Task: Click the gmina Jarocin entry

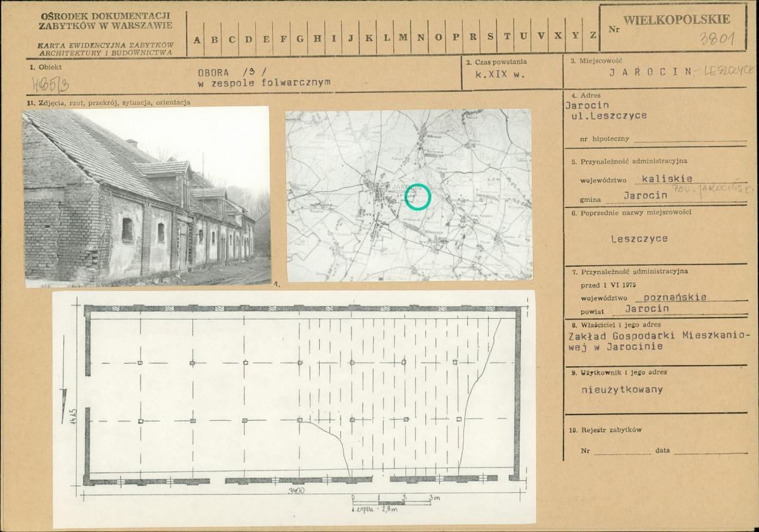Action: pos(645,195)
